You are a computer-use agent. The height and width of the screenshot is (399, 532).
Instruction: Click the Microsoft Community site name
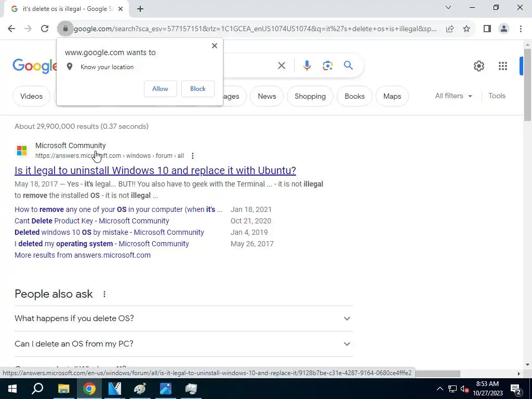tap(71, 145)
